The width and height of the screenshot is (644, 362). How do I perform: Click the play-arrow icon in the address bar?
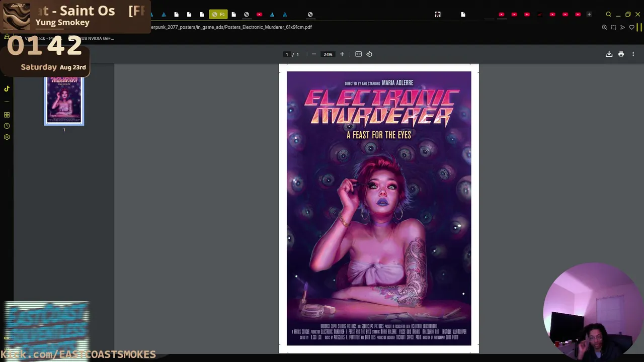click(622, 27)
